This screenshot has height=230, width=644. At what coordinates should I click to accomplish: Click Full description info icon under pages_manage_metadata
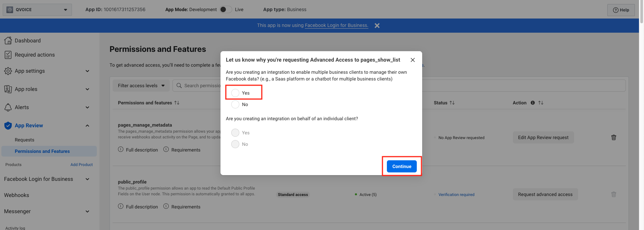121,149
